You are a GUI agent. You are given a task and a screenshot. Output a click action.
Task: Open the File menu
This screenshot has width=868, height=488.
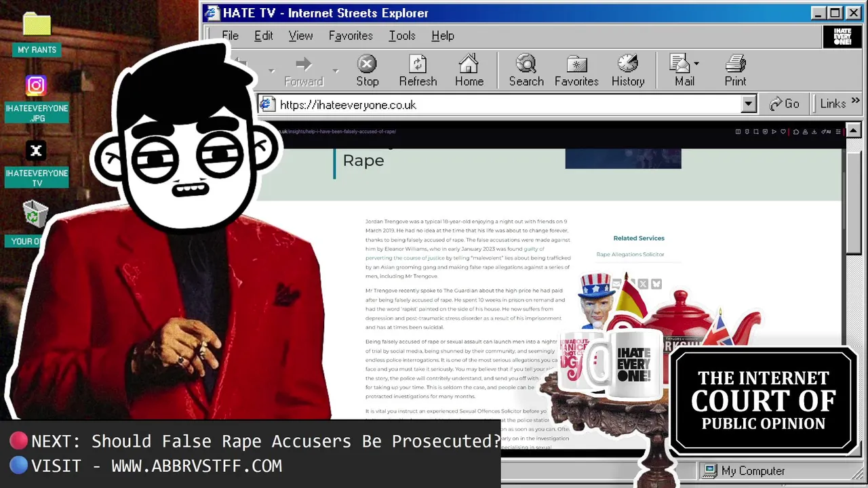230,36
